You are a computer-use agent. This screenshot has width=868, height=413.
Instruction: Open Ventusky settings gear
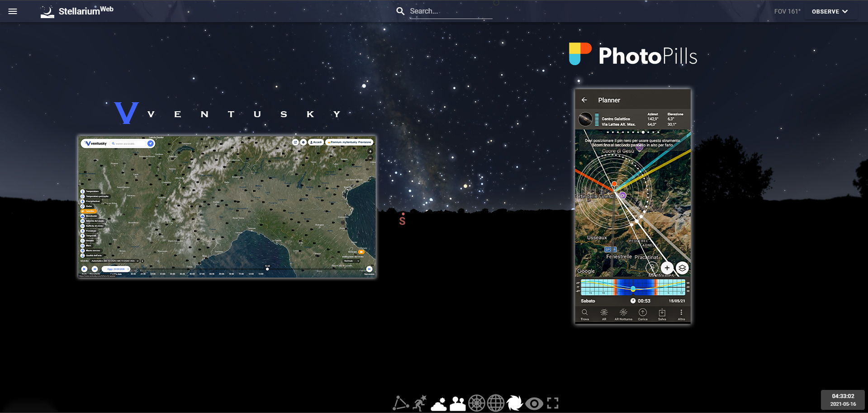coord(304,142)
